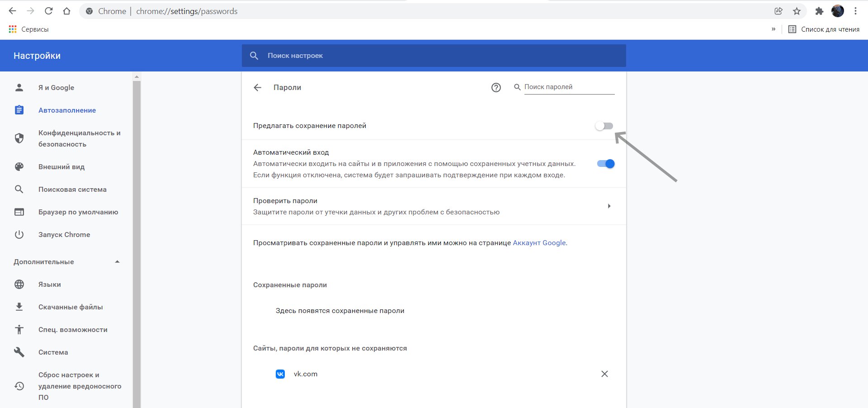This screenshot has height=408, width=868.
Task: Open passwords help question mark
Action: tap(496, 87)
